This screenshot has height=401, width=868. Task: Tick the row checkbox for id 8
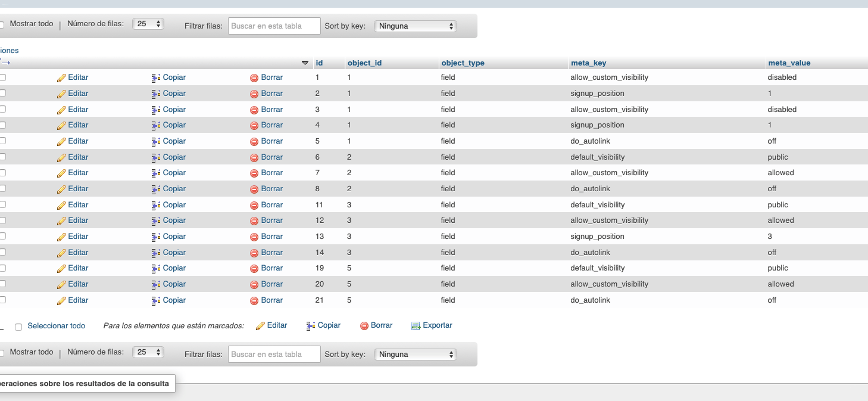pyautogui.click(x=2, y=189)
